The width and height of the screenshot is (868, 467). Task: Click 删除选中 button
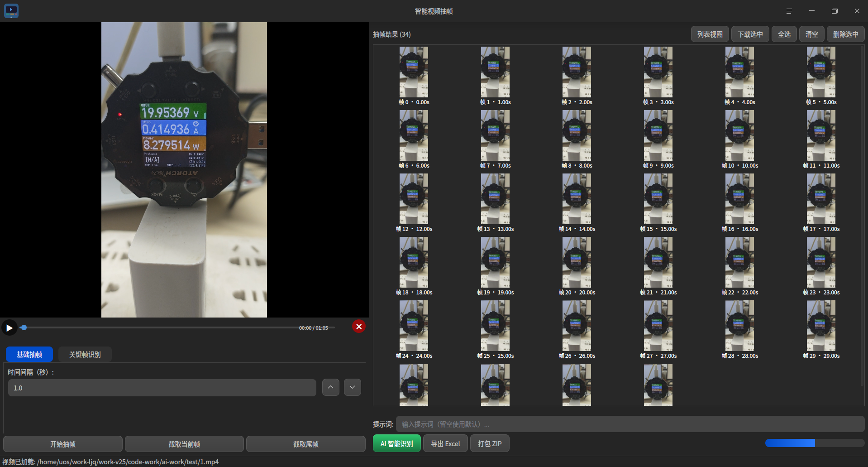click(x=845, y=34)
